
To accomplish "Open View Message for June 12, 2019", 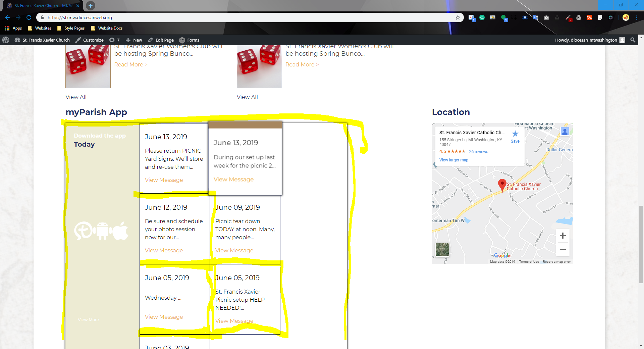I will point(164,250).
